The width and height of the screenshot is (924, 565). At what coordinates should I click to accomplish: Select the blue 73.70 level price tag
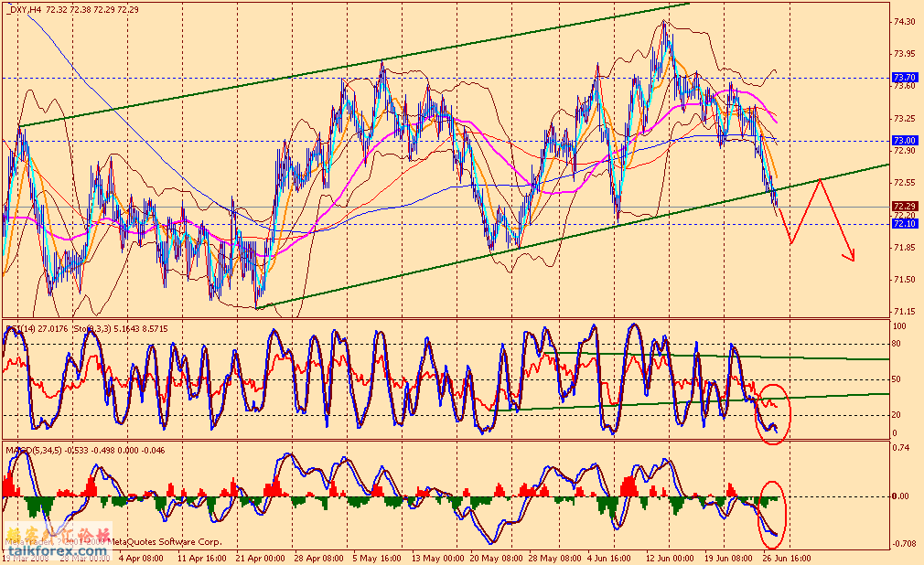pyautogui.click(x=905, y=77)
